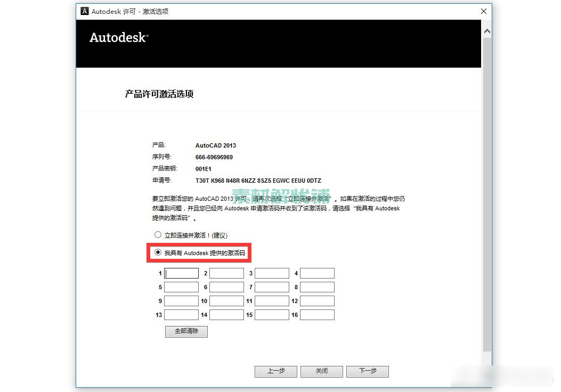Click the Autodesk app icon in title bar
This screenshot has height=392, width=561.
[84, 11]
